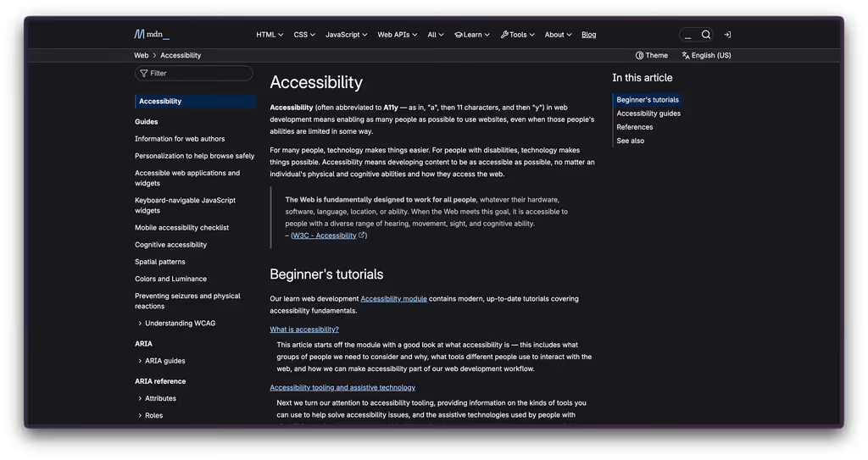Open the Theme switcher
868x460 pixels.
click(651, 55)
